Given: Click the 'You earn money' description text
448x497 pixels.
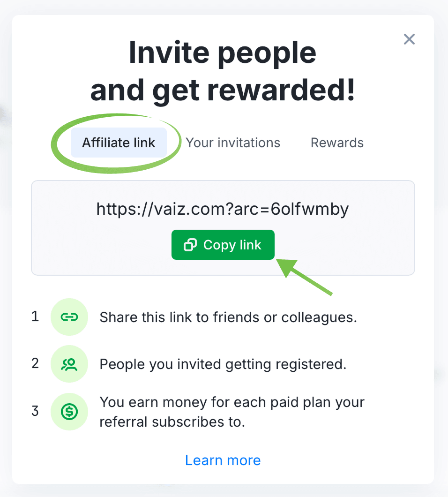Looking at the screenshot, I should pos(232,412).
